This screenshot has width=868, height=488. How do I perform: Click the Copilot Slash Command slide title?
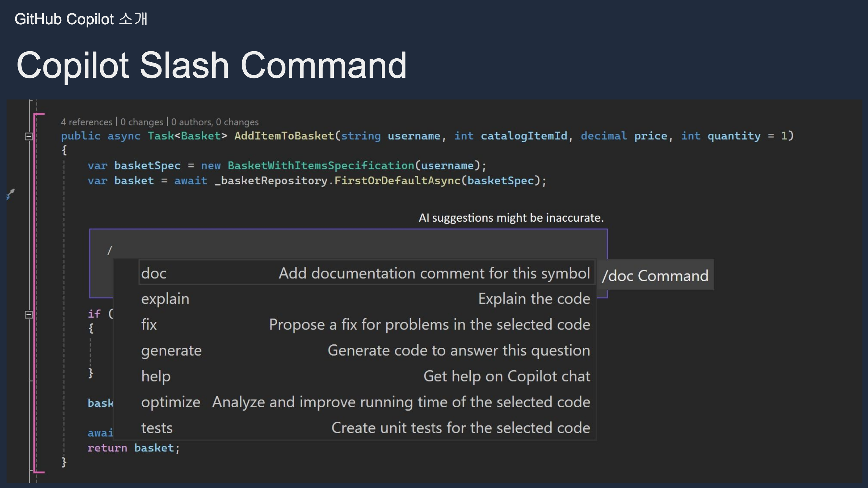(x=211, y=65)
